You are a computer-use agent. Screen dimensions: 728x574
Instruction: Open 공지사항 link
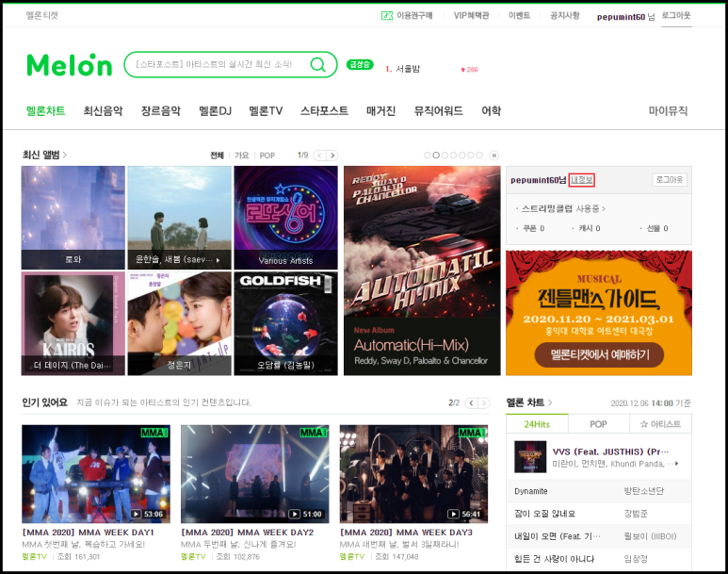(x=564, y=16)
